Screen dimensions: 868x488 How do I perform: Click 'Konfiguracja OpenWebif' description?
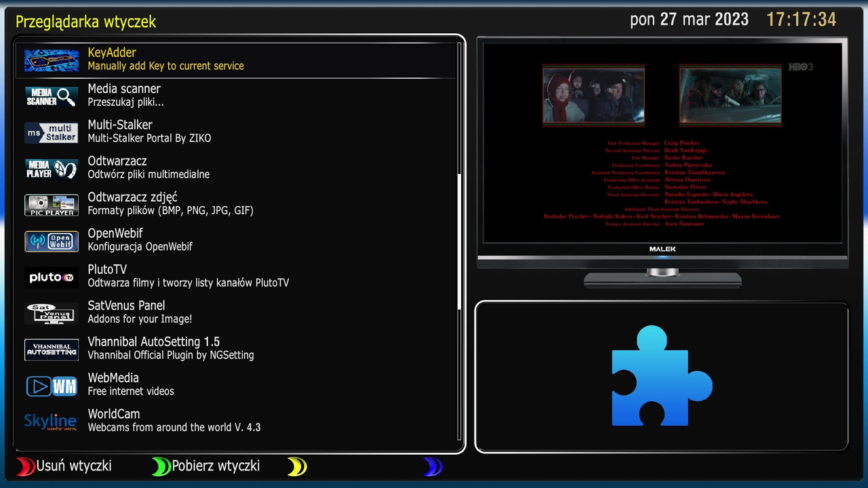coord(140,247)
